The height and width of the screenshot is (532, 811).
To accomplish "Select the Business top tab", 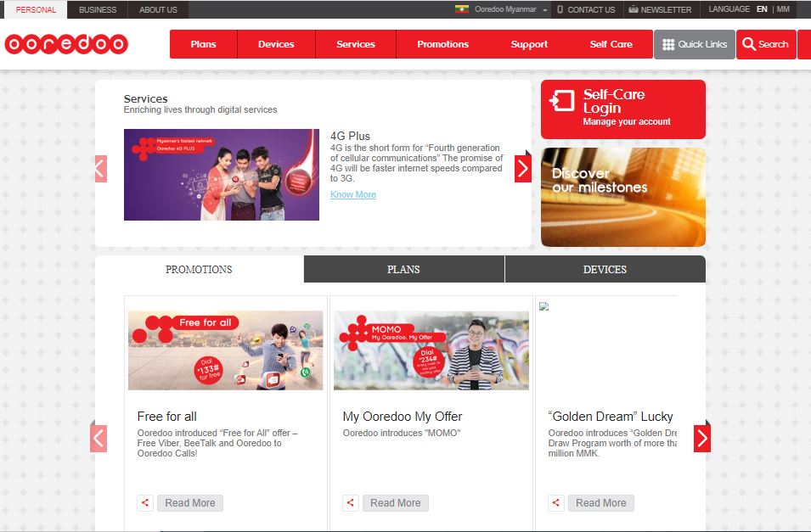I will point(98,10).
